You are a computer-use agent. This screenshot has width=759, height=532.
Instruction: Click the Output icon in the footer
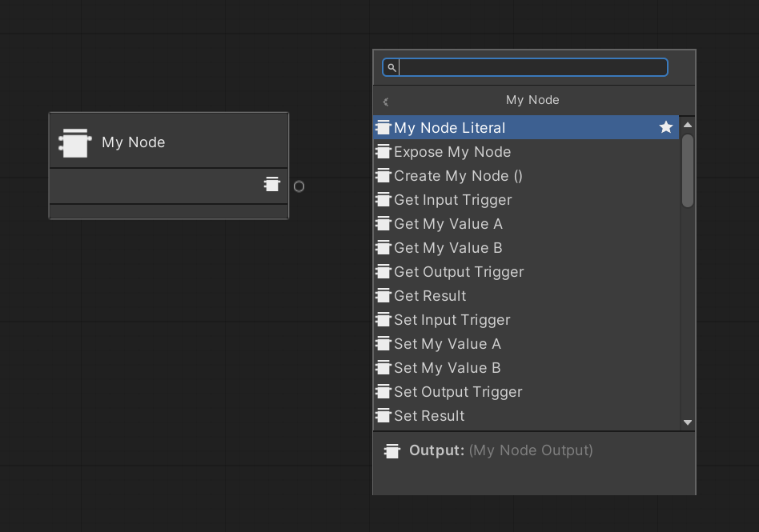392,451
